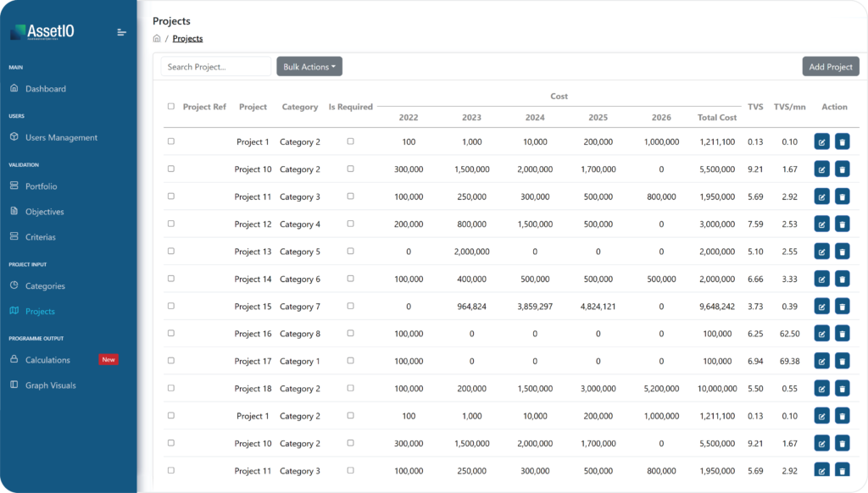This screenshot has width=868, height=493.
Task: Edit Project 14 using pencil icon
Action: [x=821, y=279]
